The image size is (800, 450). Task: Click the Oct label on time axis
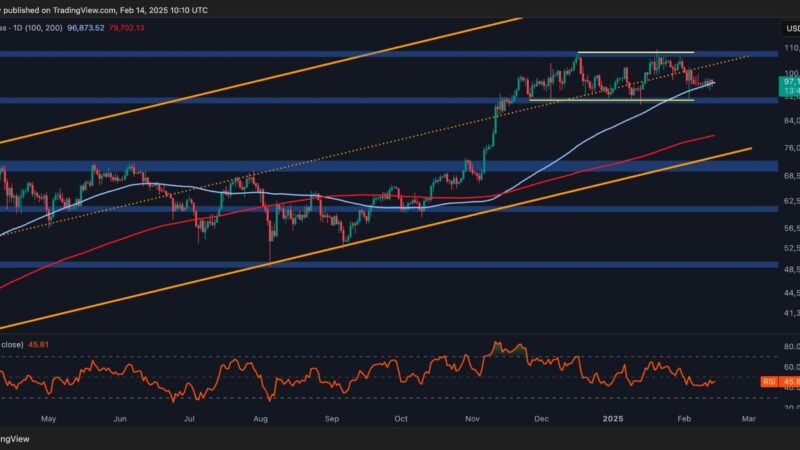point(401,419)
